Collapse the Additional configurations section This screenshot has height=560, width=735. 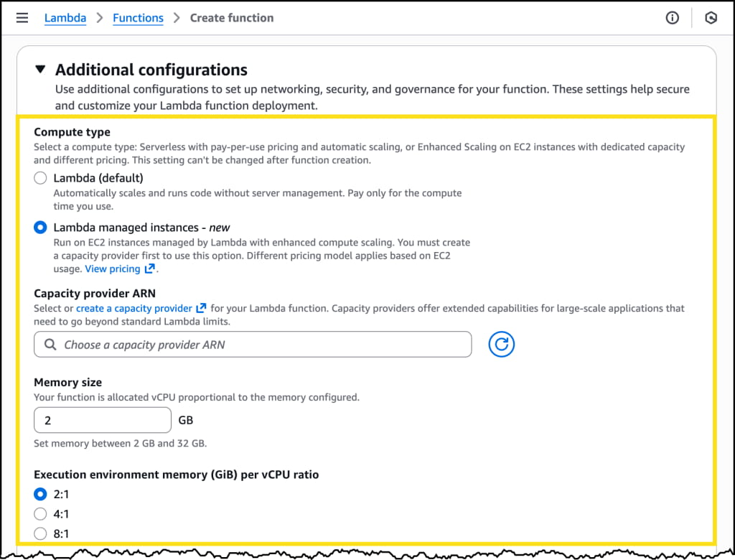(41, 70)
